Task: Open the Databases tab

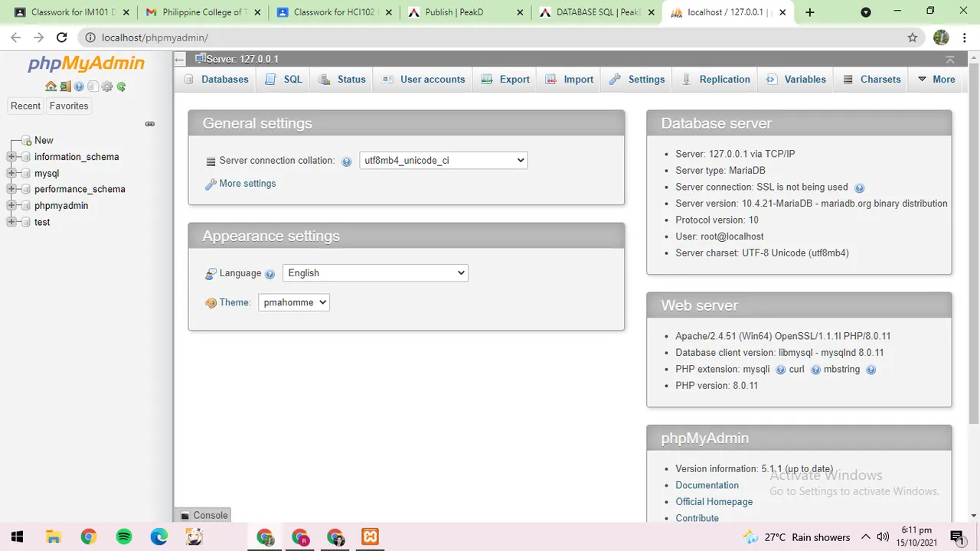Action: [216, 80]
